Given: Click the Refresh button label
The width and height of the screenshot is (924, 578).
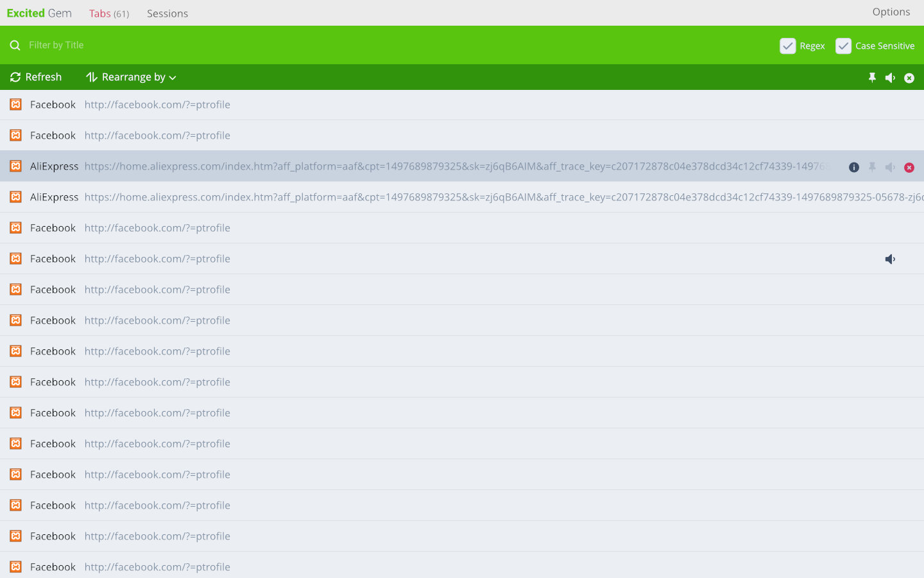Looking at the screenshot, I should point(44,77).
